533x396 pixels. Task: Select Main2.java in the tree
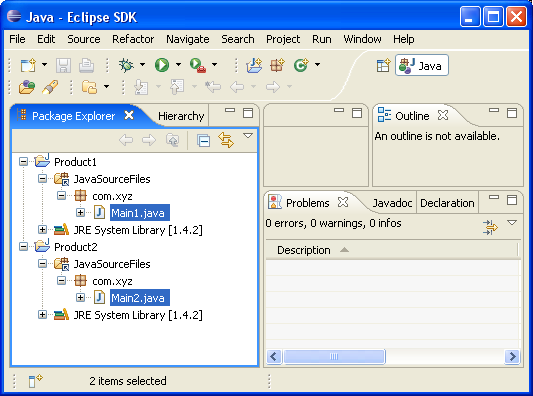tap(140, 298)
